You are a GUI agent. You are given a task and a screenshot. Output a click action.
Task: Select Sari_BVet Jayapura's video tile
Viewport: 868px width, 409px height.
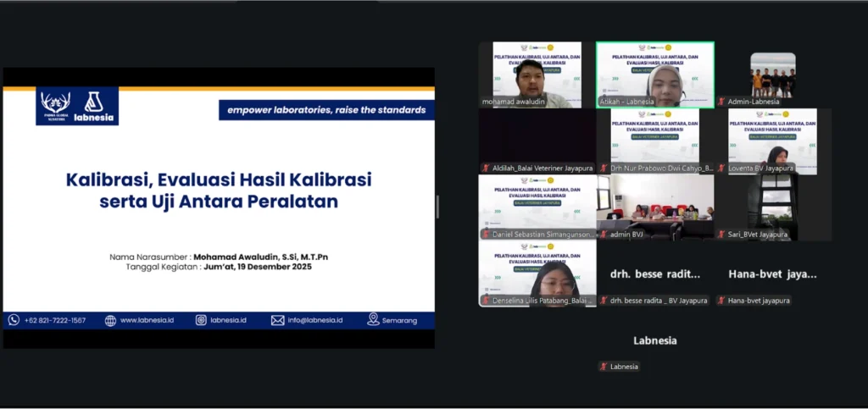(x=772, y=207)
